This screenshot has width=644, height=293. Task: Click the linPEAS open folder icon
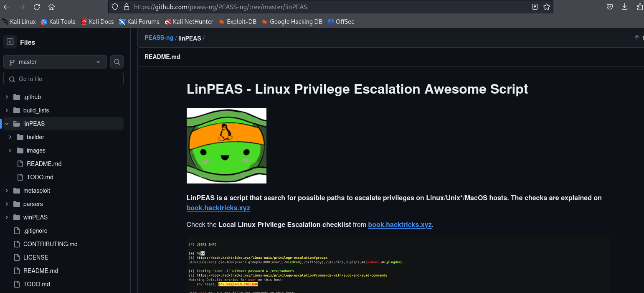(x=17, y=124)
